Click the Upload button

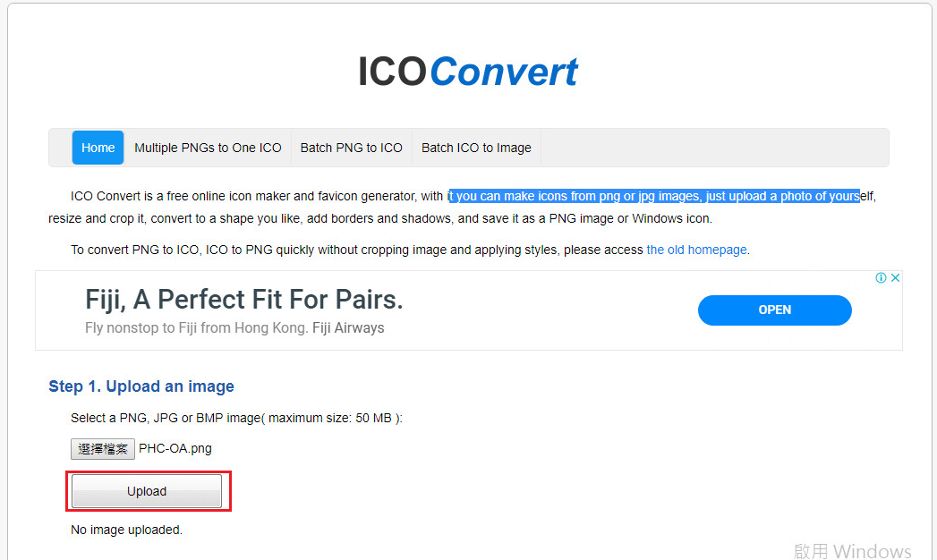click(x=147, y=491)
